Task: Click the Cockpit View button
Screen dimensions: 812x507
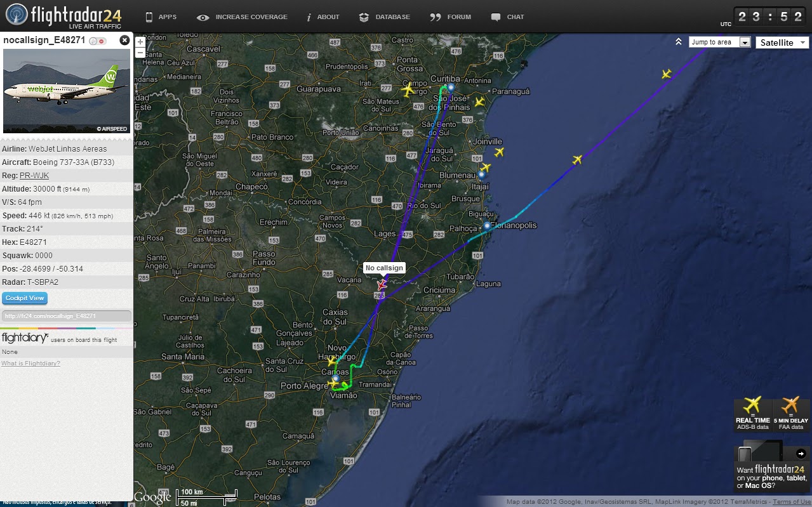Action: 25,298
